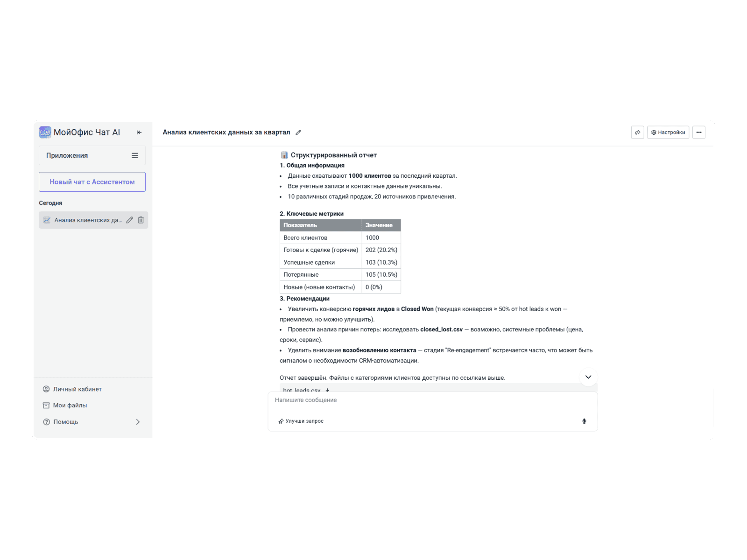Click the pencil icon beside the chat title

pos(298,133)
